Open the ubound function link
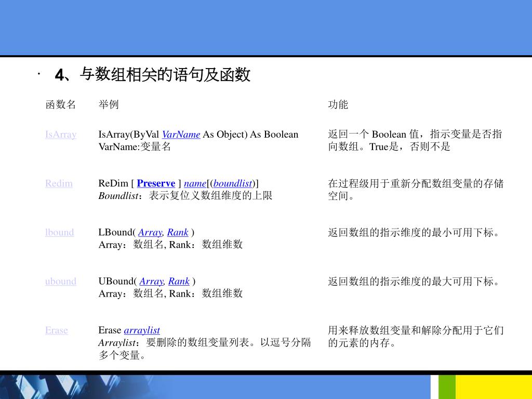The height and width of the screenshot is (399, 532). coord(61,281)
